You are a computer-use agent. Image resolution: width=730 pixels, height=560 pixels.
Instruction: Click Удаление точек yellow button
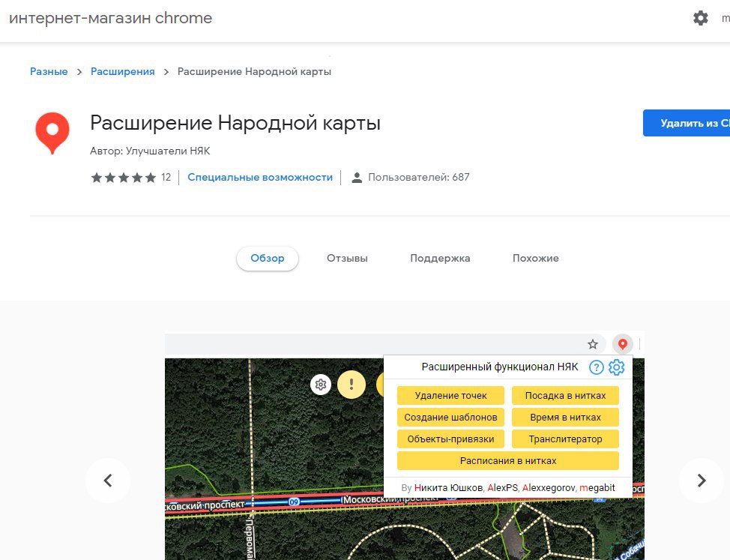pyautogui.click(x=450, y=396)
